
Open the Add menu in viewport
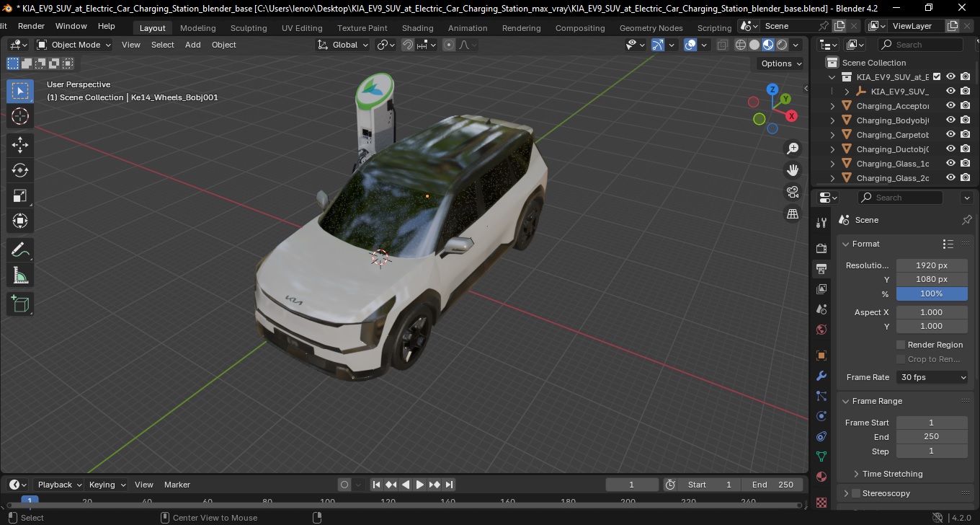point(193,45)
